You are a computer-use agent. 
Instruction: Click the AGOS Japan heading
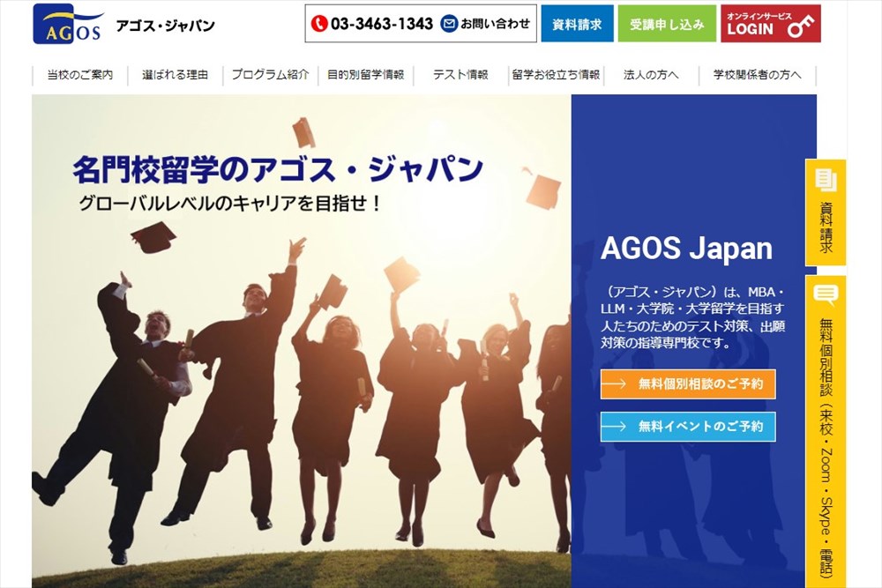[x=686, y=248]
